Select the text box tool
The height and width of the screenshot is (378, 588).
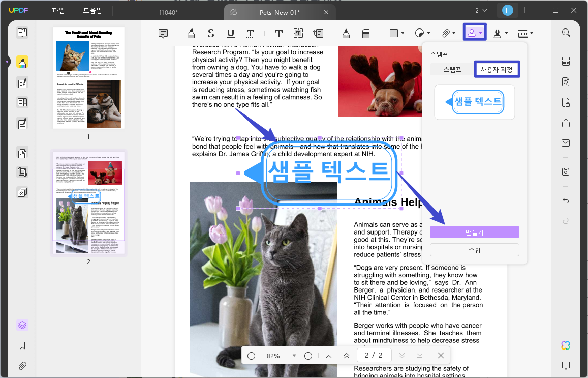click(298, 34)
